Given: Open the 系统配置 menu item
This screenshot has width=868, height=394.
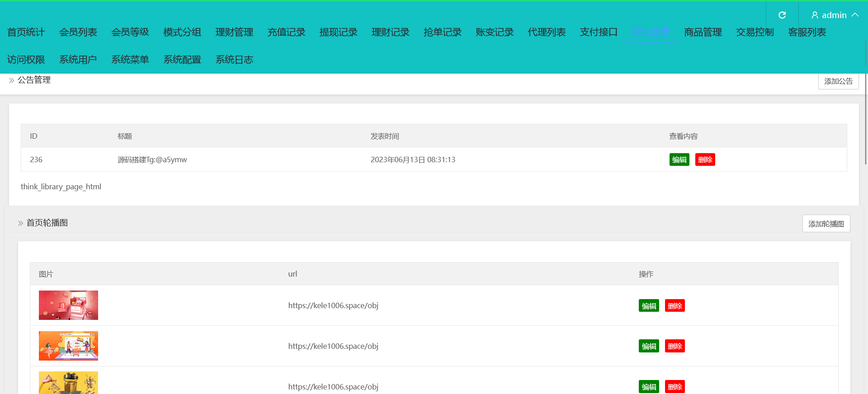Looking at the screenshot, I should (x=182, y=60).
